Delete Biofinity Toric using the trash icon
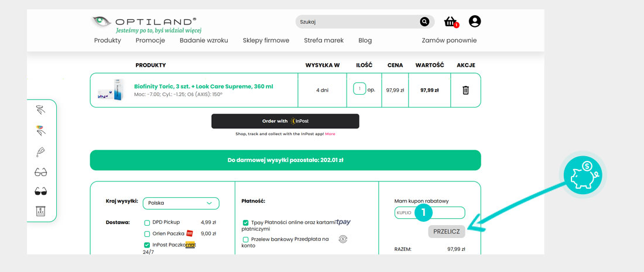 point(465,90)
